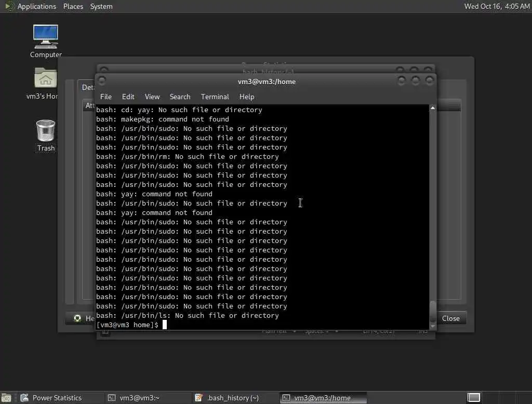This screenshot has width=532, height=404.
Task: Open the Terminal menu in the menu bar
Action: point(215,97)
